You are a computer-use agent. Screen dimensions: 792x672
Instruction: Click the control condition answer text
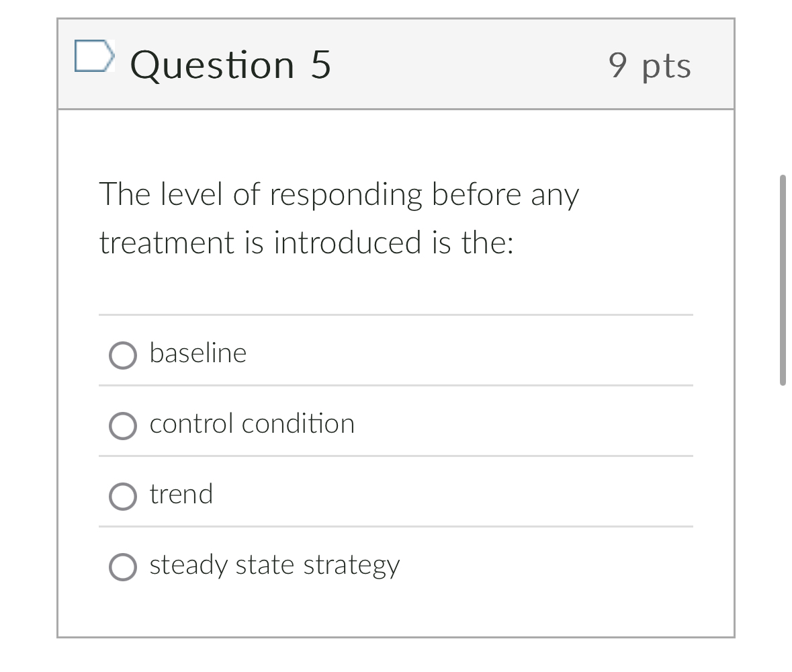coord(252,423)
